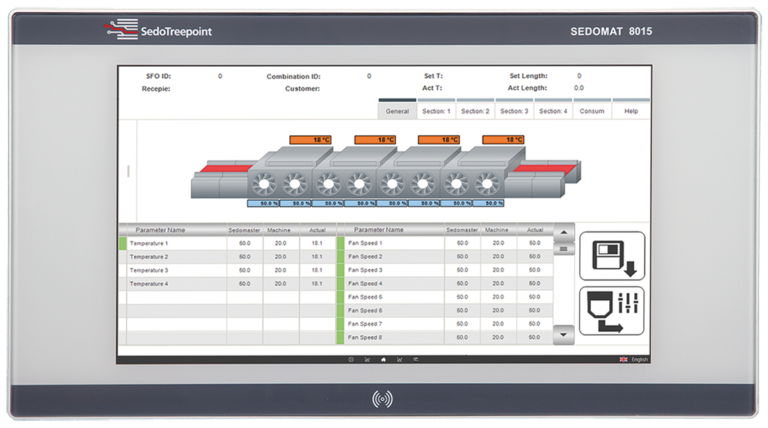
Task: Toggle green indicator beside Fan Speed 1
Action: pyautogui.click(x=341, y=243)
